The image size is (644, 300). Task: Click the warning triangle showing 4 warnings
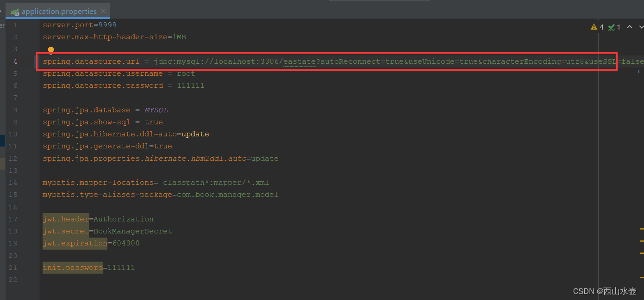pyautogui.click(x=594, y=27)
